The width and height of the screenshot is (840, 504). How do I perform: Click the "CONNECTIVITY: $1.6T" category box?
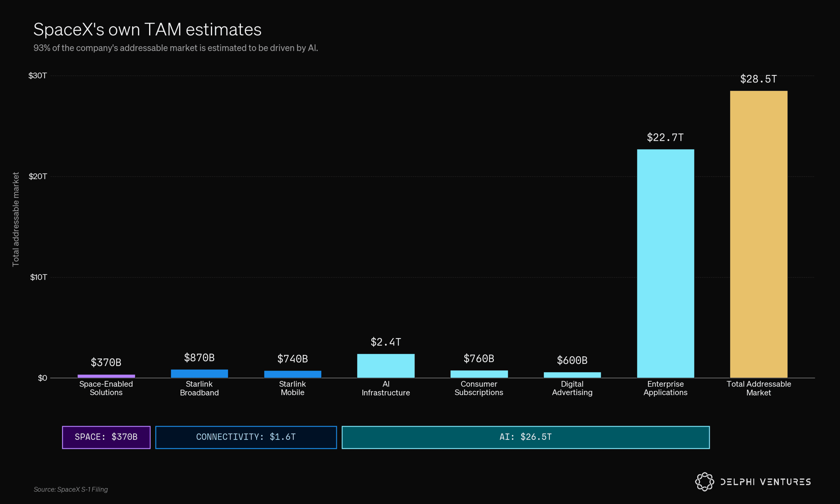[246, 437]
